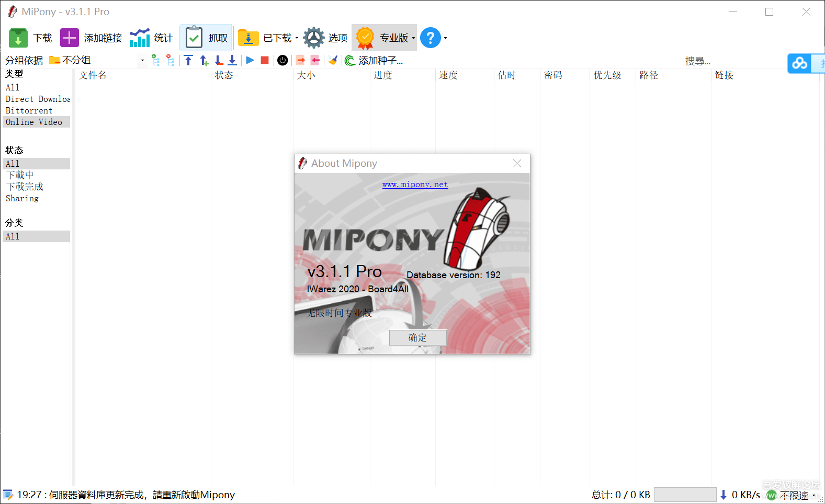Select Online Video type filter
The height and width of the screenshot is (504, 825).
36,122
